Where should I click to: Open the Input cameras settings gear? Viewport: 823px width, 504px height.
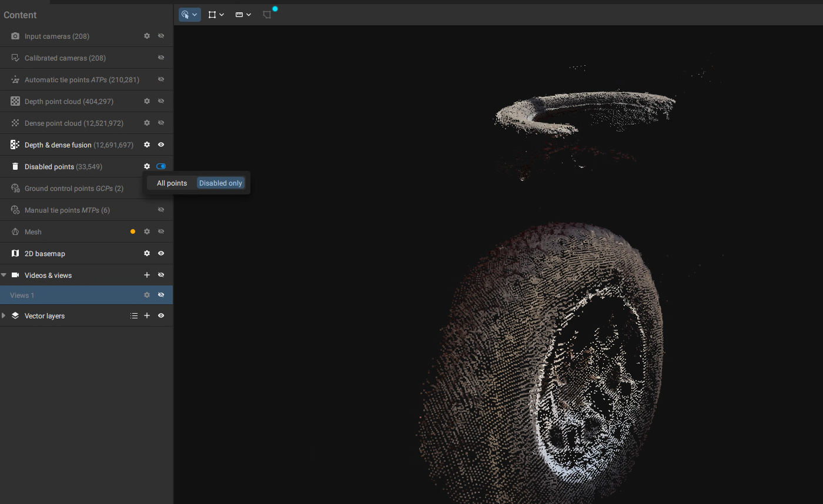click(146, 36)
